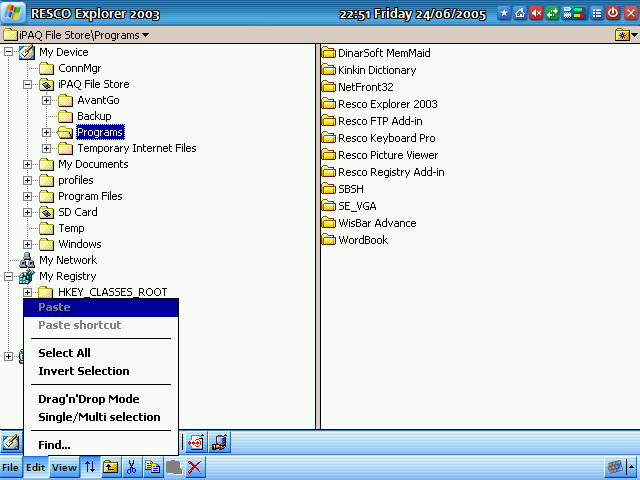Collapse the iPAQ File Store node

pos(27,84)
